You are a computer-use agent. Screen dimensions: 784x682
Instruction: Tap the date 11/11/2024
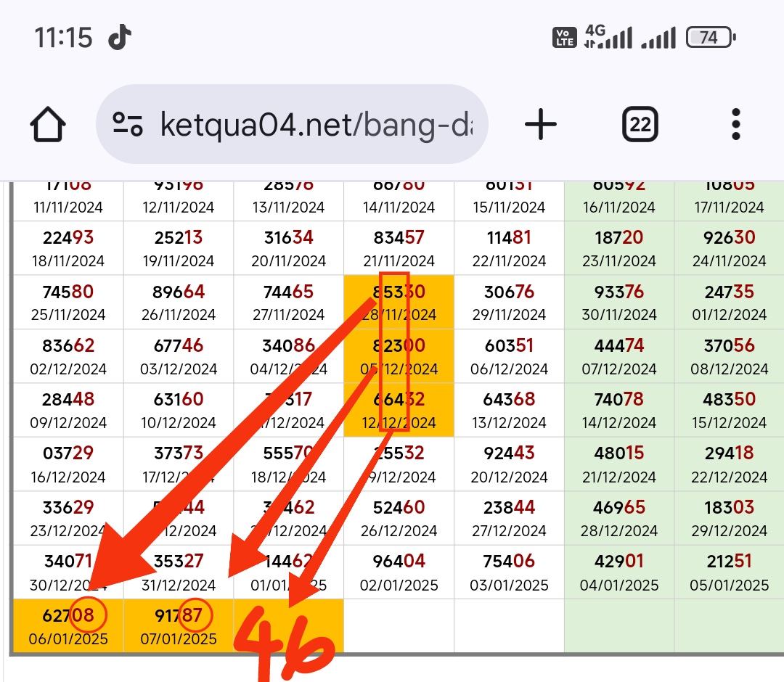(x=68, y=208)
